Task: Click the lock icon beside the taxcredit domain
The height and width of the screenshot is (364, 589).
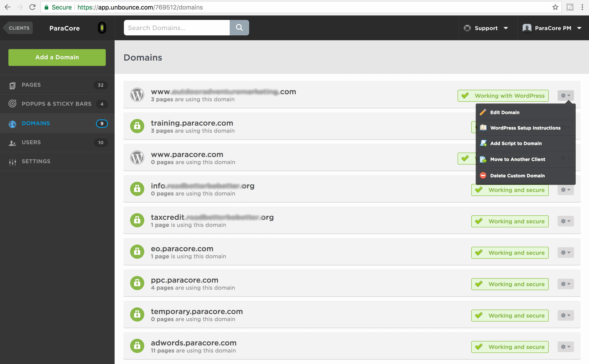Action: click(137, 220)
